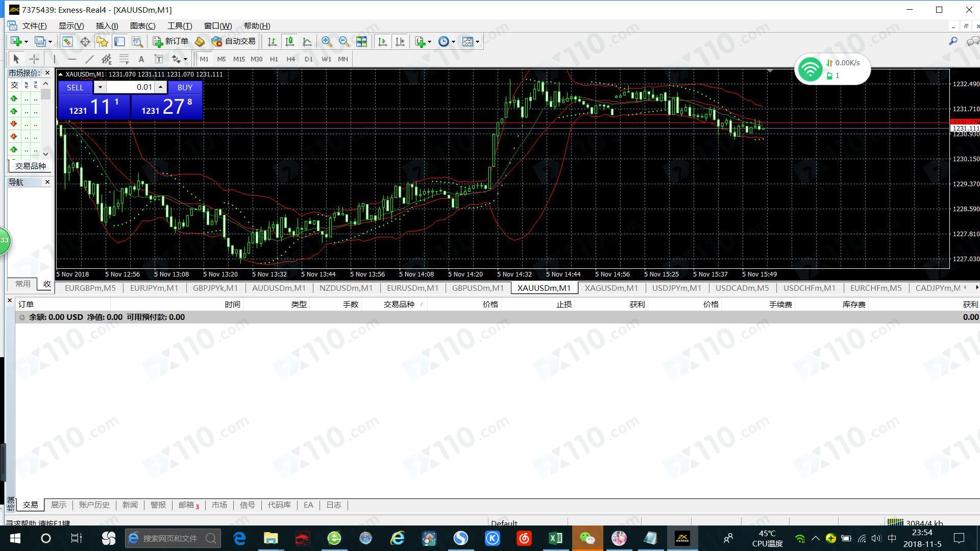Click the zoom out magnifier icon

344,42
